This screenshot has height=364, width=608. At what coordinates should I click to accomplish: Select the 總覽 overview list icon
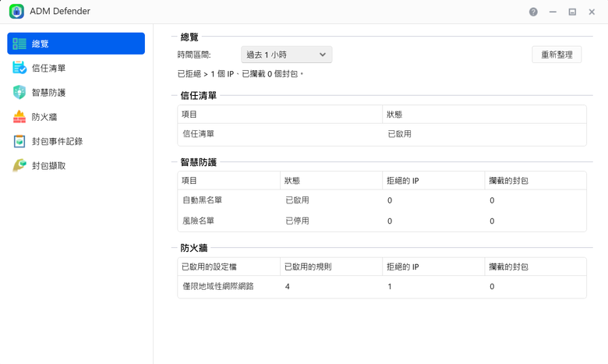point(19,44)
